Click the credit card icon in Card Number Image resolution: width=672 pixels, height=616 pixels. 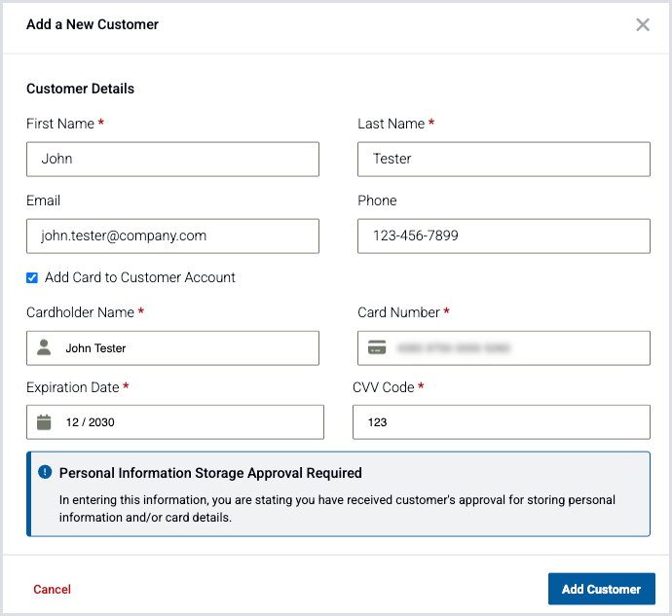click(376, 347)
